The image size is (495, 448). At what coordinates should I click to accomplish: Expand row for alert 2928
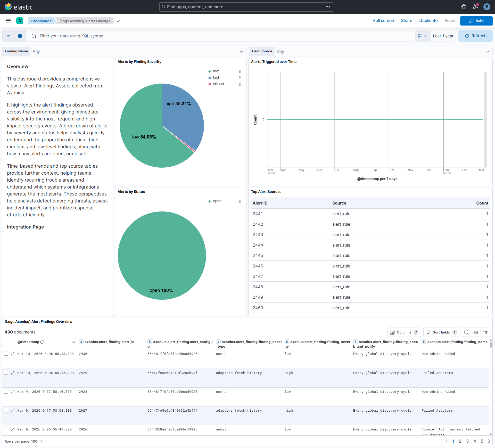click(x=13, y=392)
